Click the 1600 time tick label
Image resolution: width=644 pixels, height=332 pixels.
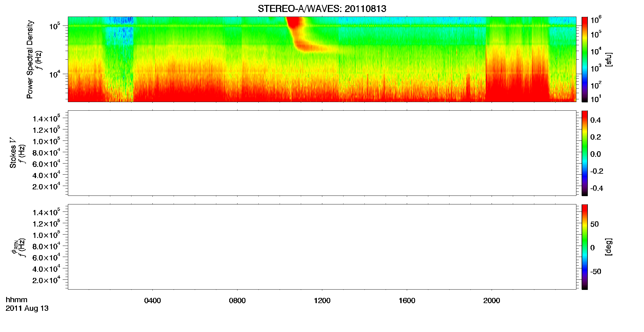point(407,301)
